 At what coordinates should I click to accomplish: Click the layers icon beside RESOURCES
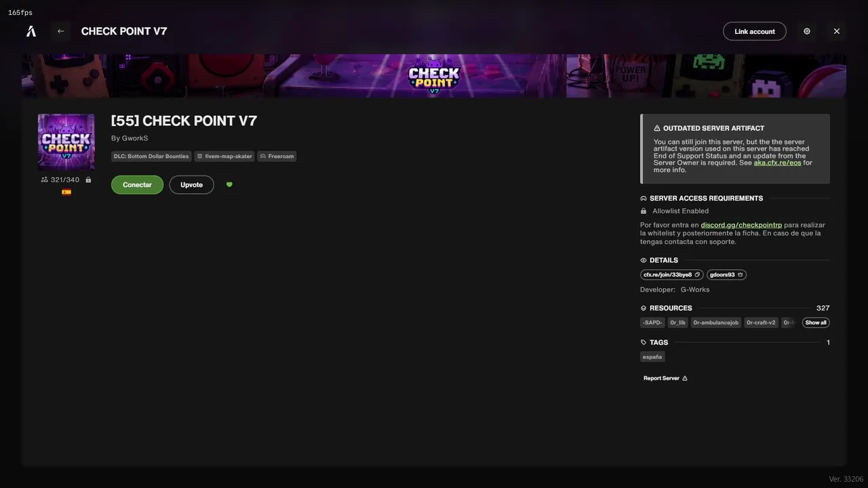pos(644,308)
